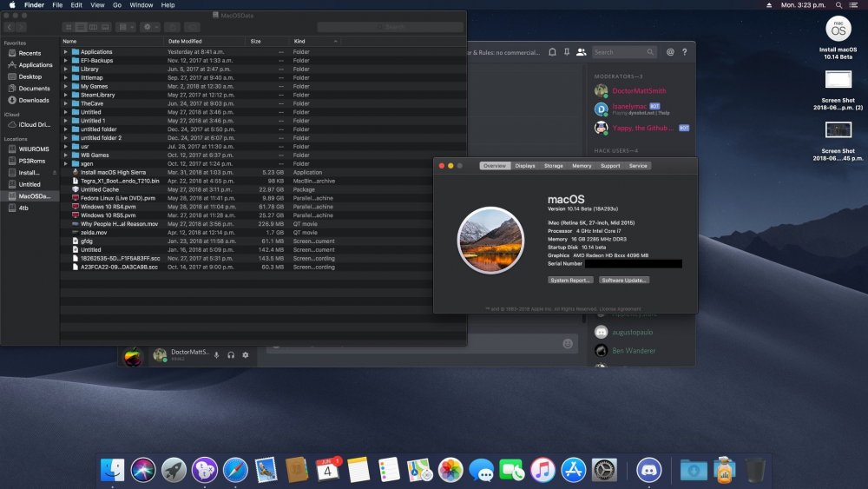Select Windows 10 RS4.pvm file row

(x=247, y=207)
